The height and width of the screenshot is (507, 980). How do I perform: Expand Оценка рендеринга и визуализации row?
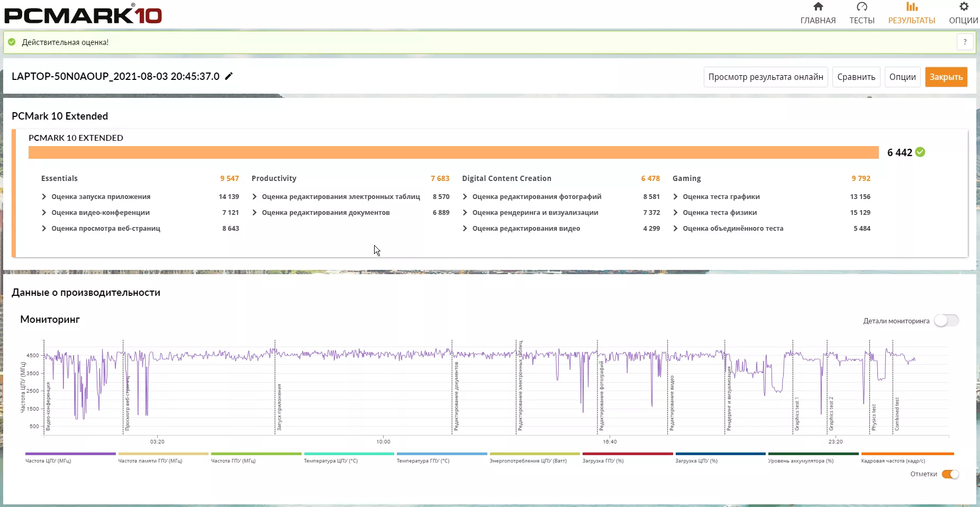click(465, 213)
